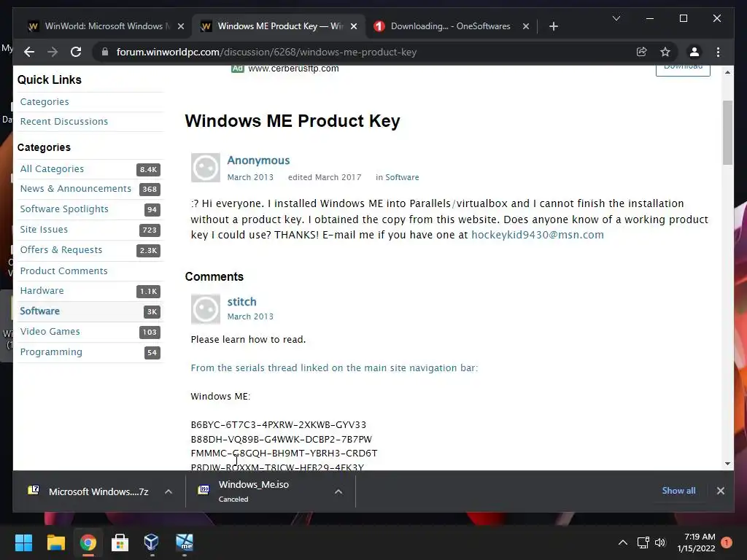Open News & Announcements category

tap(75, 189)
